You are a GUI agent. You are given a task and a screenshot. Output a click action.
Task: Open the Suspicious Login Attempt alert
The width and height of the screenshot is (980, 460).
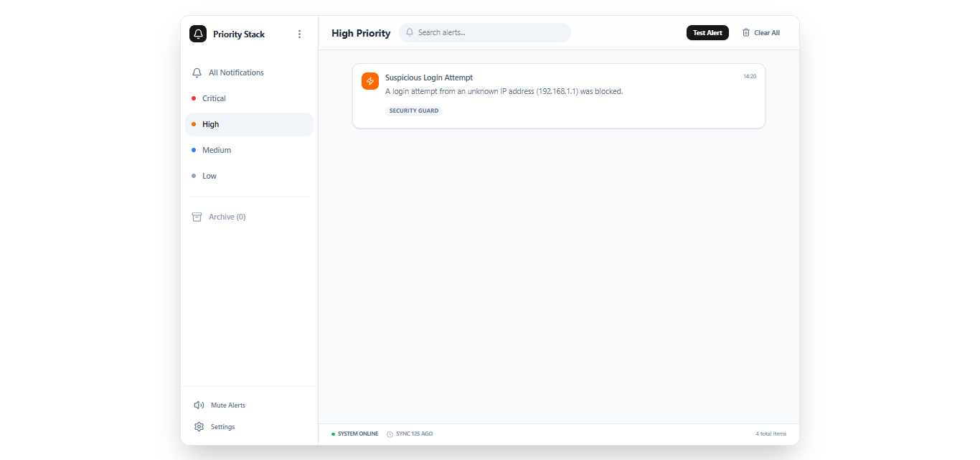[429, 78]
